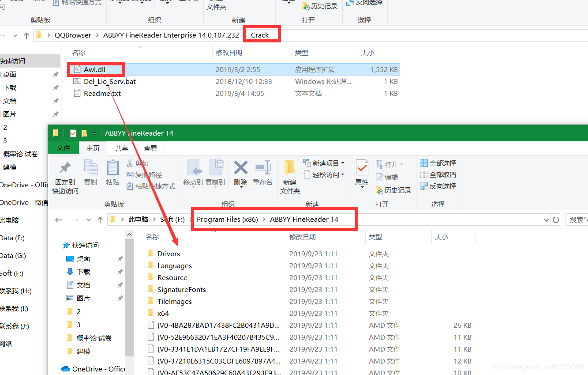Click Data (E:) in back window sidebar
The image size is (588, 375).
tap(12, 238)
